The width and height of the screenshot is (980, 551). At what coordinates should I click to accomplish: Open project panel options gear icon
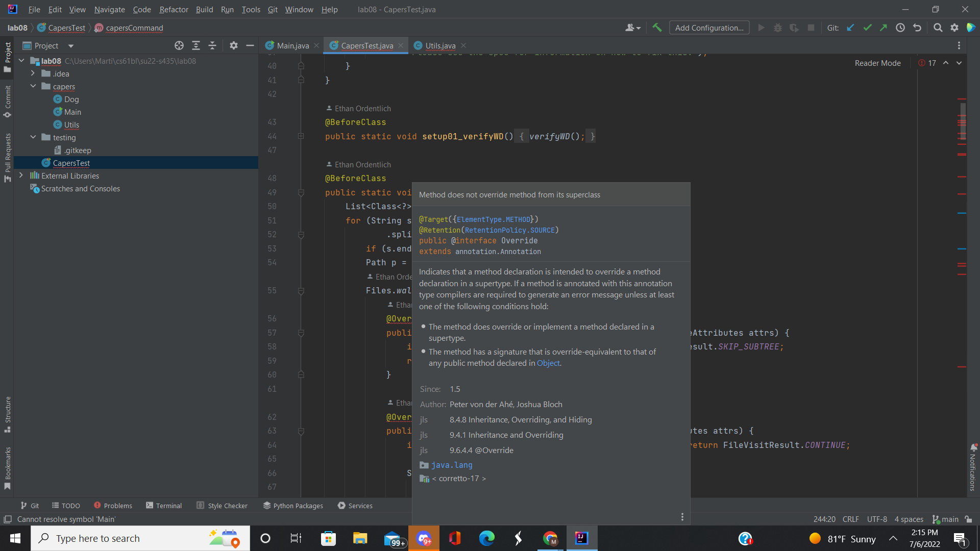pyautogui.click(x=234, y=46)
